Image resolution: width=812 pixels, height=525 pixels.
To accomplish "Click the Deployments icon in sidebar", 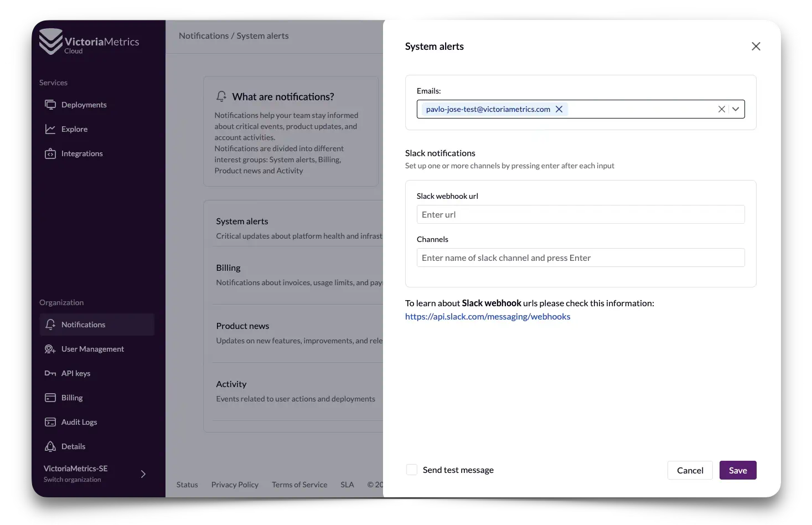I will (50, 105).
